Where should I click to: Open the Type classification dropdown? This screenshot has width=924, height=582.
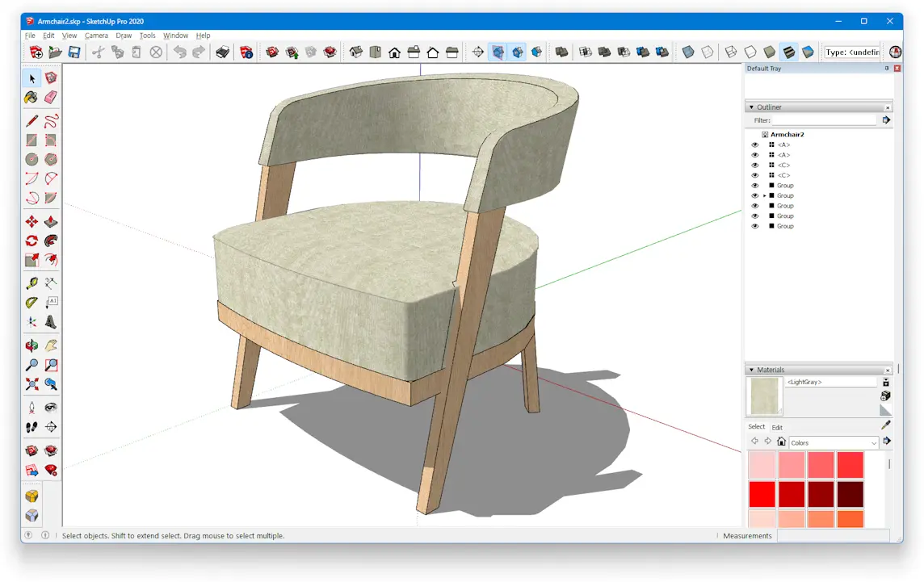click(x=852, y=52)
